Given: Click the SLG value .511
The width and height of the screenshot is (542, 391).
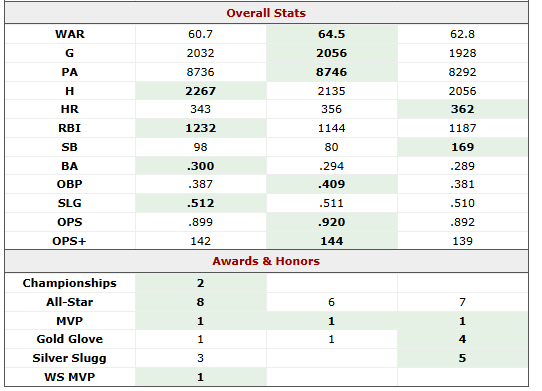Looking at the screenshot, I should coord(331,203).
